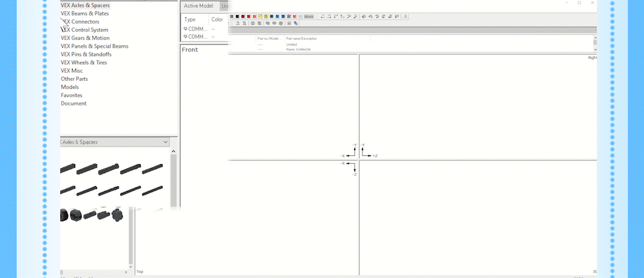
Task: Open the Favorites entry
Action: coord(72,95)
